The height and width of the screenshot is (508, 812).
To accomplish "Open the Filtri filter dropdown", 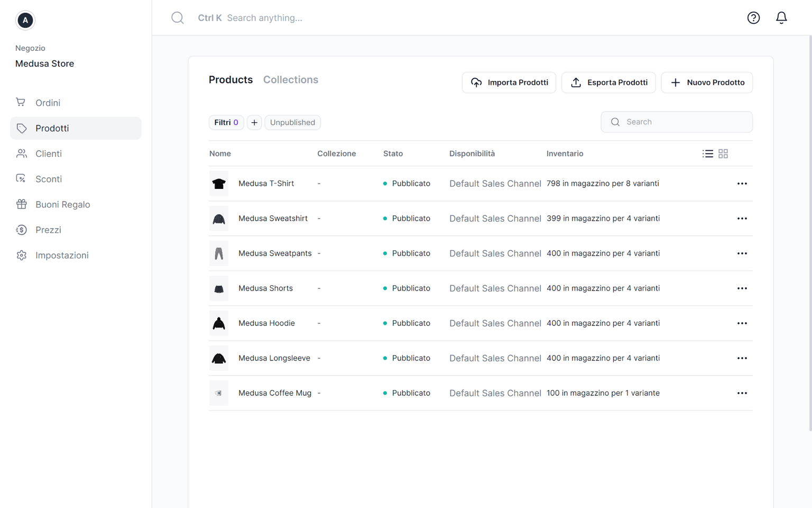I will 226,122.
